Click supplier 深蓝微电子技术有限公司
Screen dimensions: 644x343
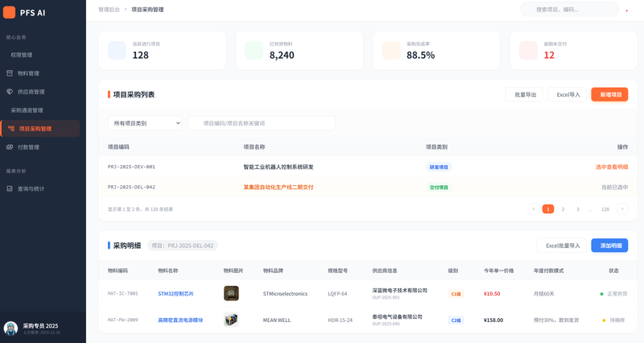399,291
